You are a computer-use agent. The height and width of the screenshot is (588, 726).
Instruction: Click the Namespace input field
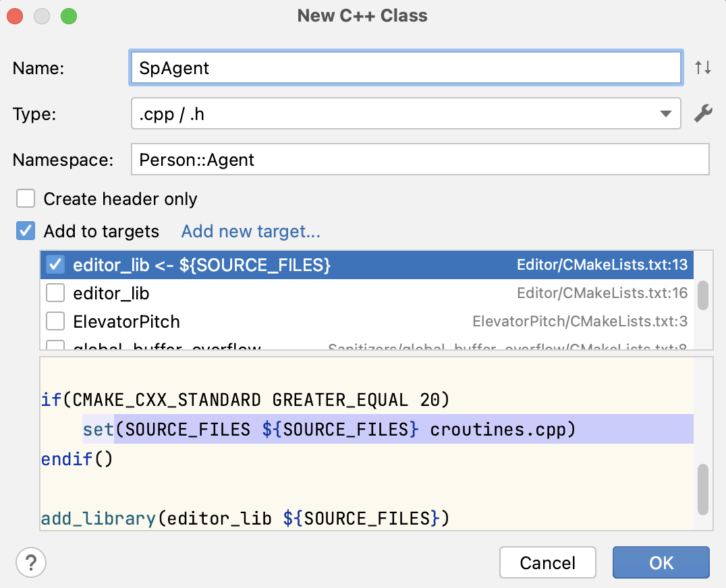point(405,159)
